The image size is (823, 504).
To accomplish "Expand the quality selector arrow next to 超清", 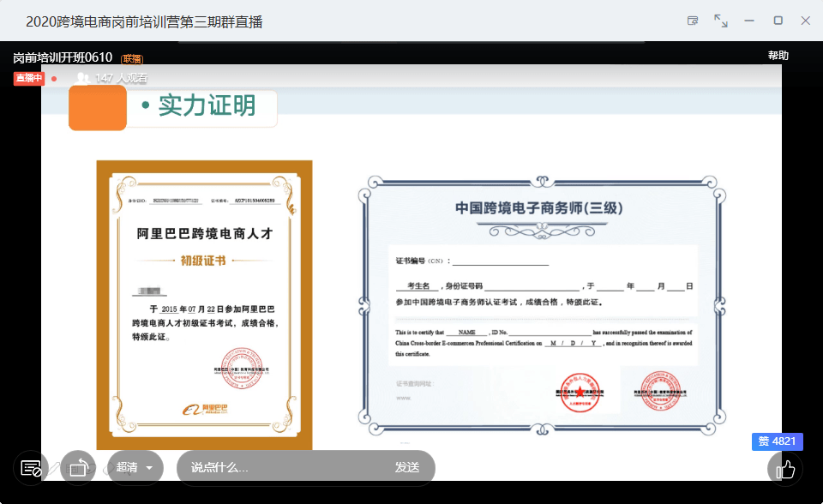I will click(150, 467).
